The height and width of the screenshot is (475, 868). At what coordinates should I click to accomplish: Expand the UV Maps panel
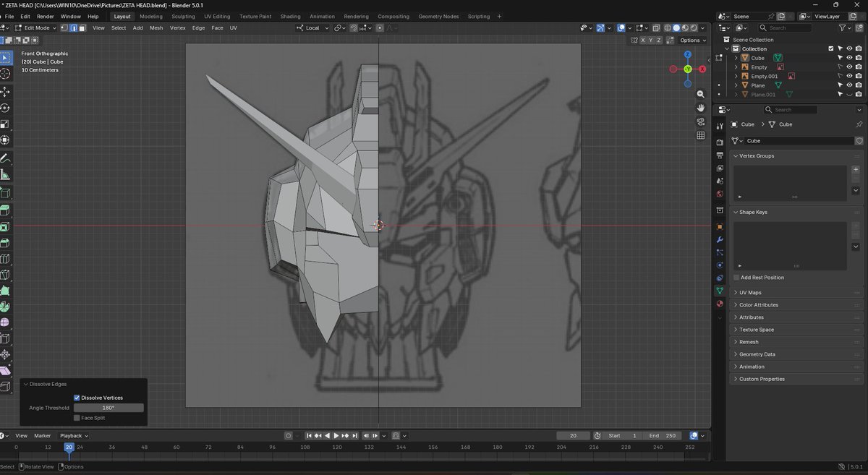(x=750, y=293)
